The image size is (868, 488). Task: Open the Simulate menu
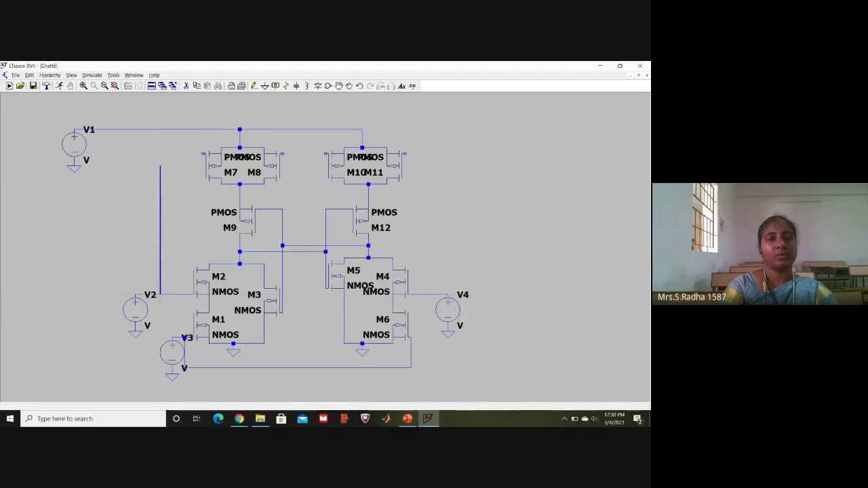coord(92,75)
